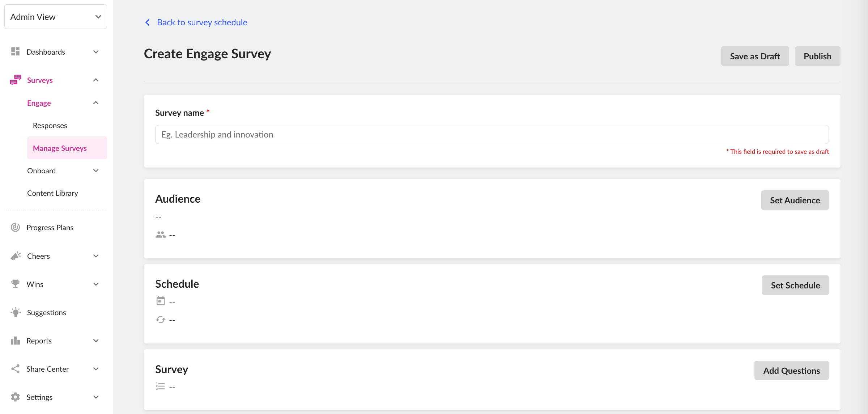Image resolution: width=868 pixels, height=414 pixels.
Task: Click the Audience section heading
Action: click(178, 199)
